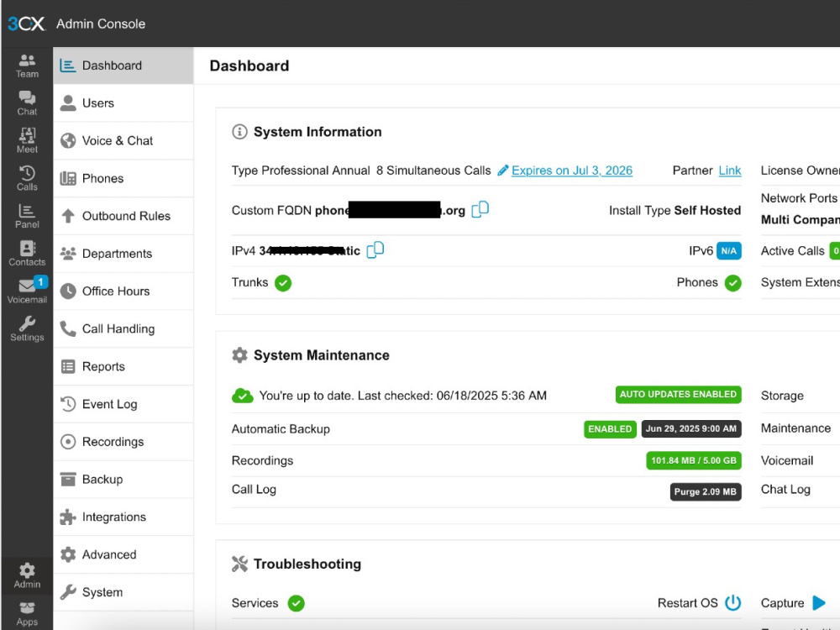Screen dimensions: 840x630
Task: Open the Contacts icon
Action: tap(27, 254)
